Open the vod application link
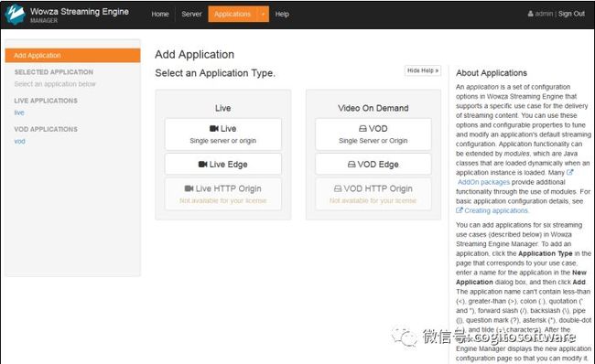Screen dimensions: 595x364 click(20, 142)
